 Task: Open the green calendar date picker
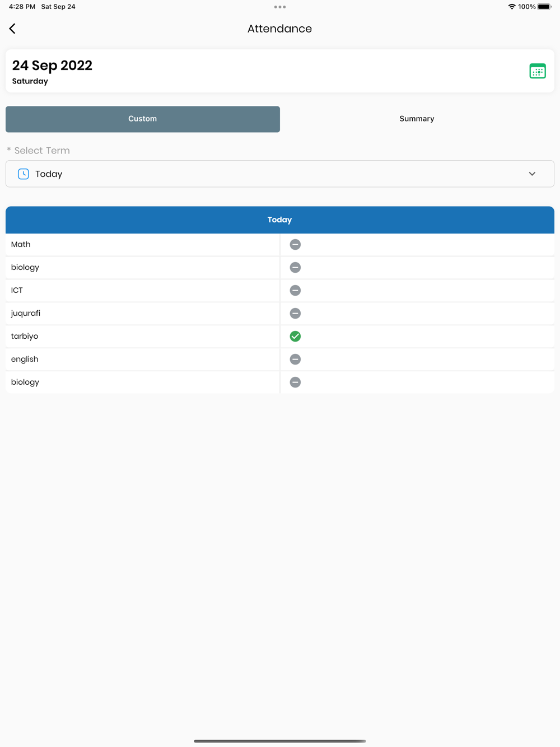pyautogui.click(x=538, y=71)
